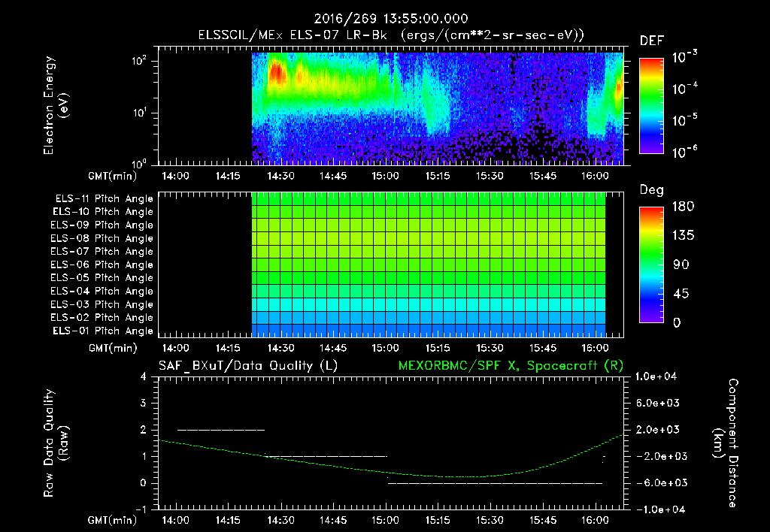
Task: Select the ELS-09 Pitch Angle row label
Action: [102, 225]
